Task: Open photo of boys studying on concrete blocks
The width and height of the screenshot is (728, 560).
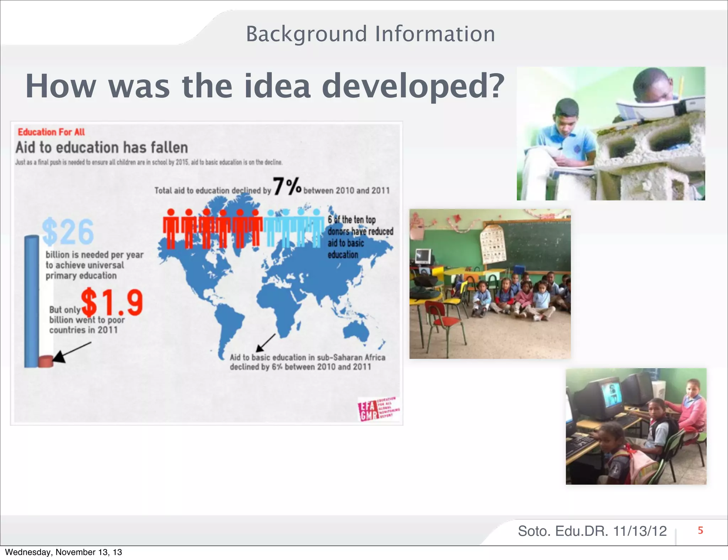Action: pyautogui.click(x=611, y=134)
